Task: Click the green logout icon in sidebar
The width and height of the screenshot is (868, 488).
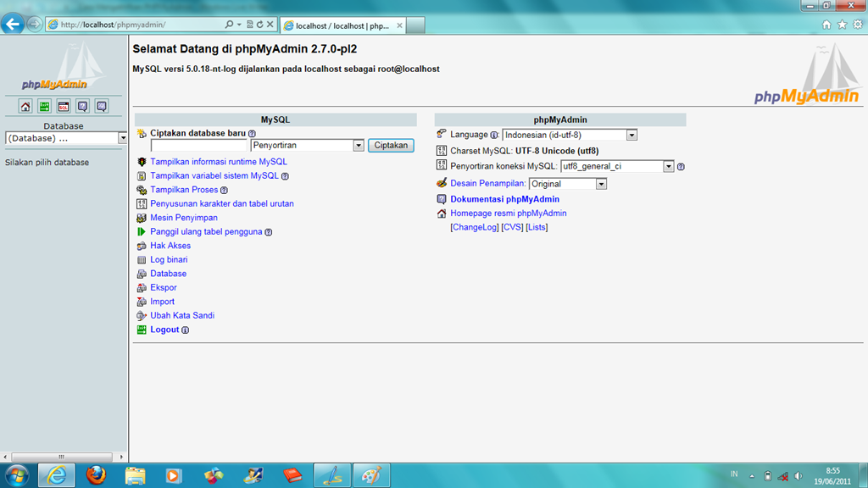Action: pos(44,106)
